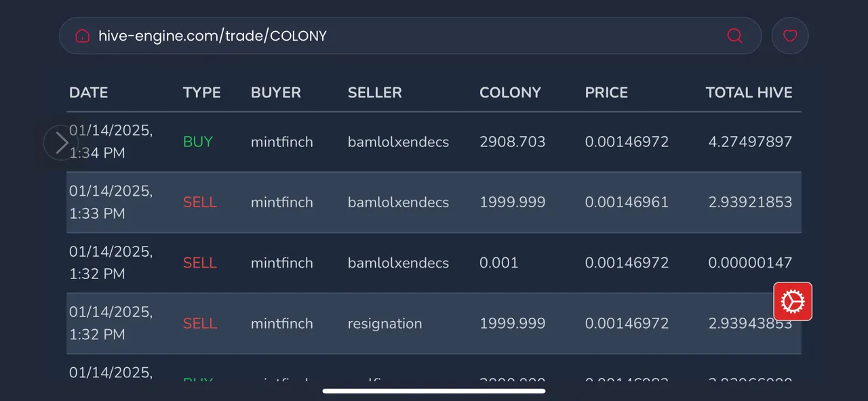868x401 pixels.
Task: Open search with the magnifier icon
Action: [x=735, y=36]
